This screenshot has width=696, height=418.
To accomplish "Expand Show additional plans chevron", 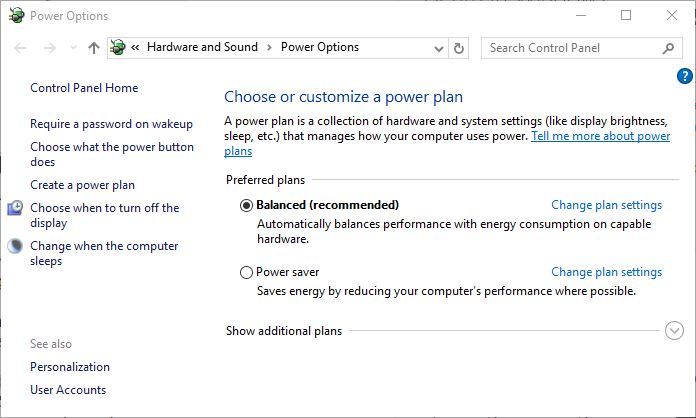I will tap(673, 331).
